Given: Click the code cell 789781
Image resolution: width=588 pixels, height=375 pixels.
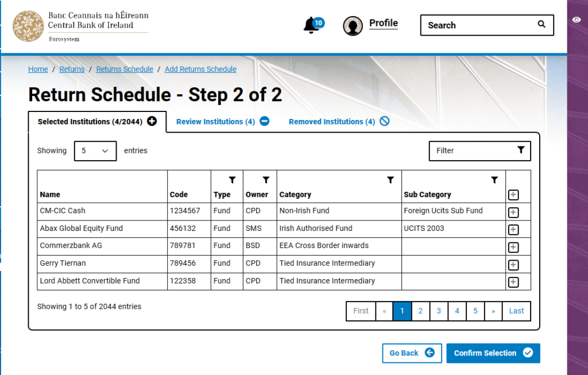Looking at the screenshot, I should (189, 246).
